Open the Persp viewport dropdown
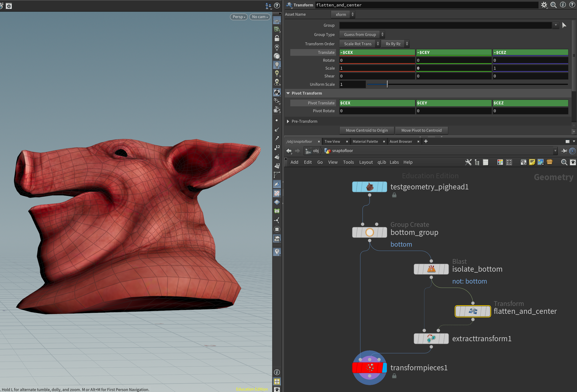The width and height of the screenshot is (577, 392). click(x=239, y=17)
